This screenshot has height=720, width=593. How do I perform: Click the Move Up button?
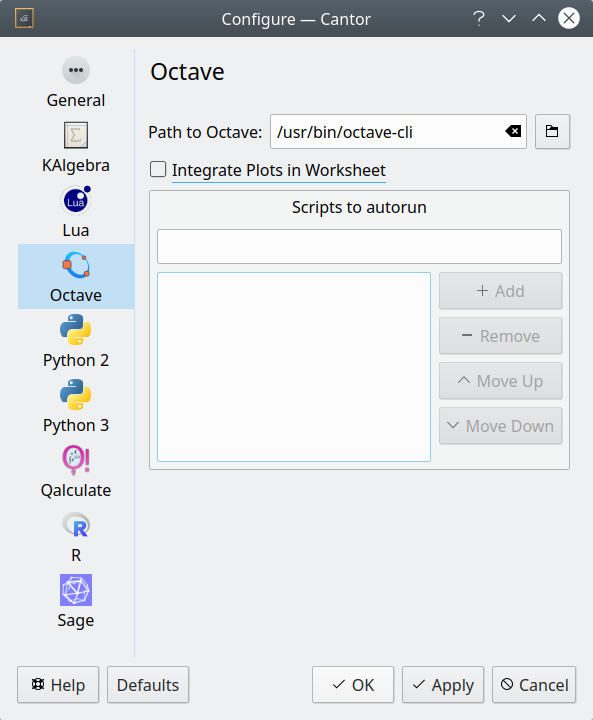point(500,381)
